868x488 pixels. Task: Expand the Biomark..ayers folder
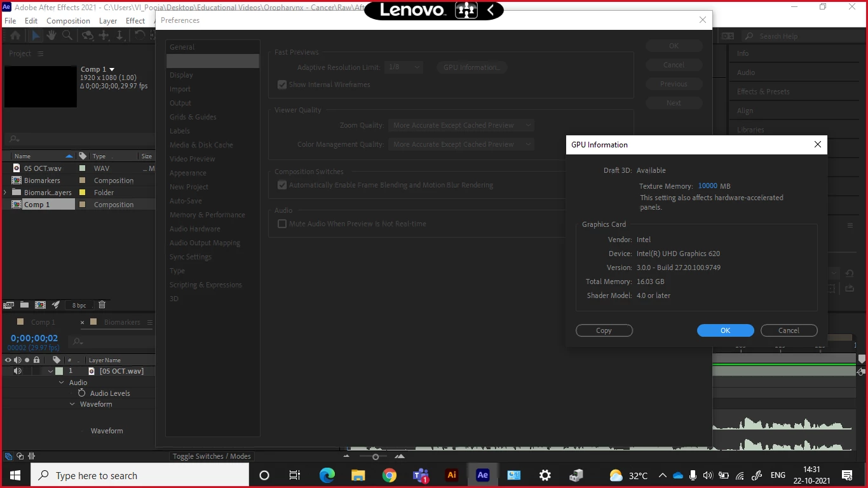pyautogui.click(x=6, y=193)
